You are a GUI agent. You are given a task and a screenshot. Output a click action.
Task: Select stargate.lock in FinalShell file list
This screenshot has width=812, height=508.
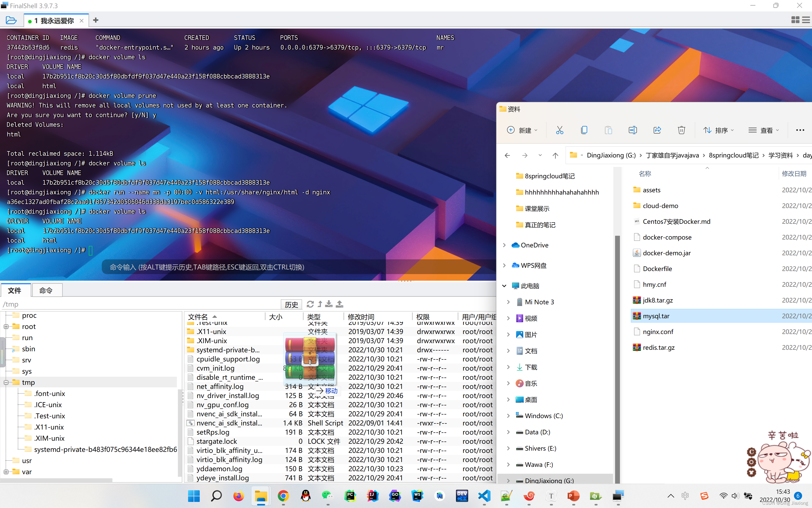pyautogui.click(x=340, y=441)
